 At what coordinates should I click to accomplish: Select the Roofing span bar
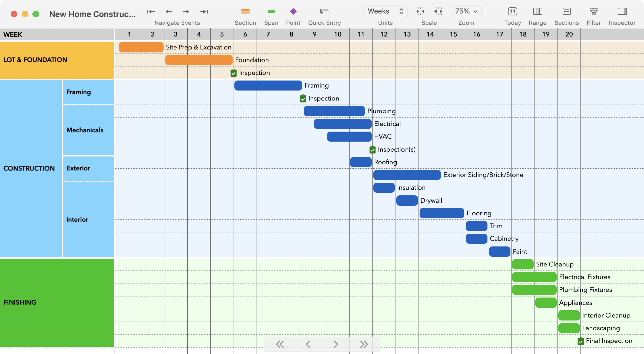361,162
